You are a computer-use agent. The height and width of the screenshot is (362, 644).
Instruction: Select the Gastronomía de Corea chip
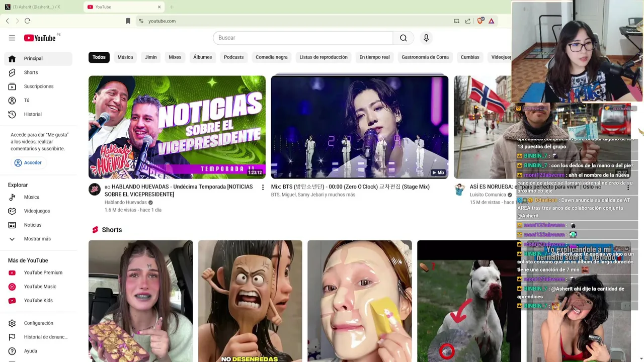point(425,57)
